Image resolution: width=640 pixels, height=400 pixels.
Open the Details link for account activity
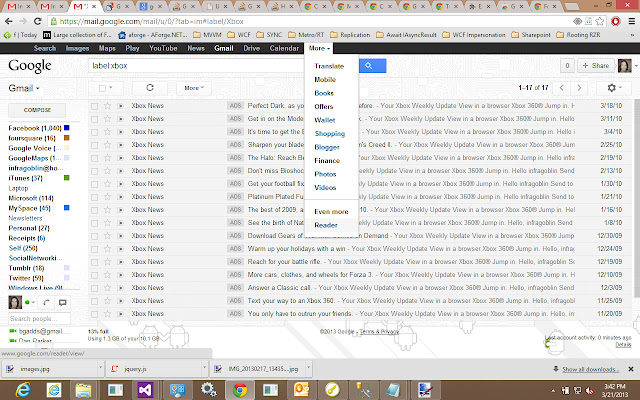[x=623, y=345]
